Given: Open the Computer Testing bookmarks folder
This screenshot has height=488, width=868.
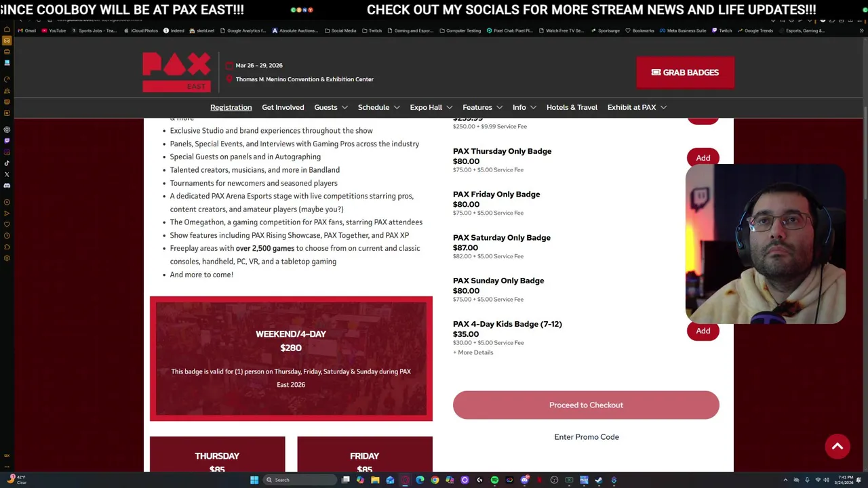Looking at the screenshot, I should (x=460, y=30).
